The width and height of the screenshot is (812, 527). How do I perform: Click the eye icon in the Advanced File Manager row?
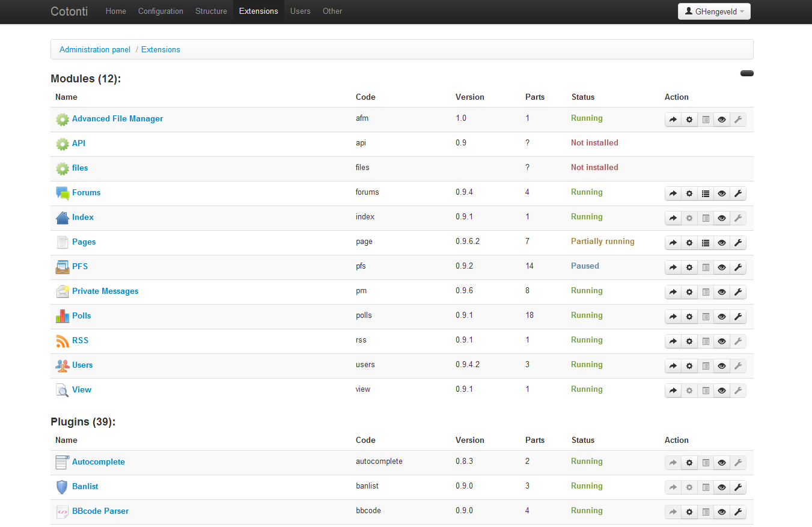[722, 120]
